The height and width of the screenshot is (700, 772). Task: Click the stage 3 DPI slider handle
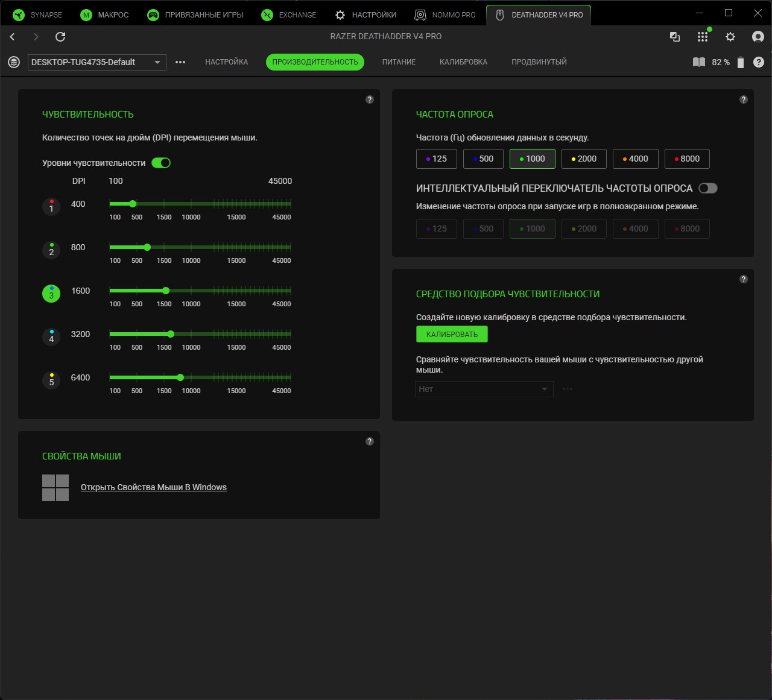coord(166,291)
